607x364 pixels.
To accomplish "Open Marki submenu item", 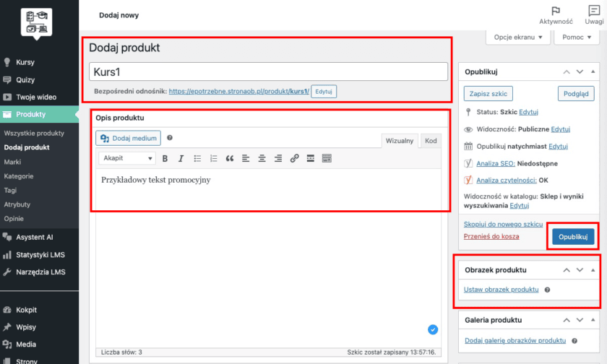I will 12,162.
